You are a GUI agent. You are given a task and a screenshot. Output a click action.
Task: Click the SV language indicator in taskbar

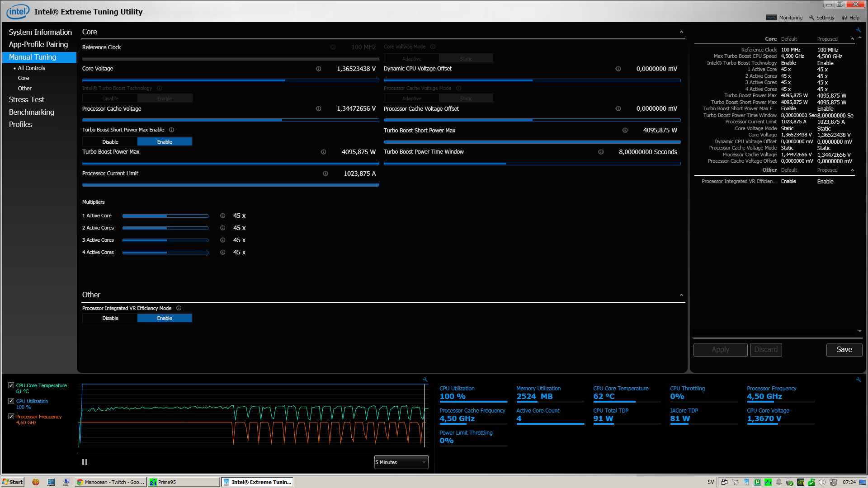[711, 482]
